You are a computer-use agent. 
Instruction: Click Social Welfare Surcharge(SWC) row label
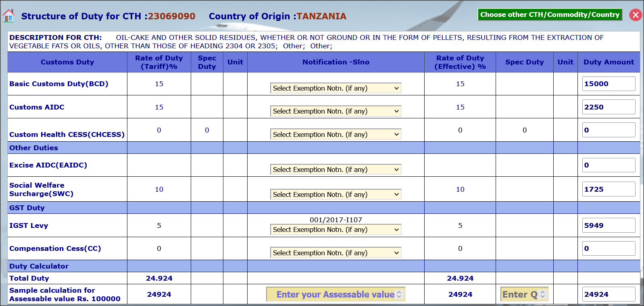[41, 189]
